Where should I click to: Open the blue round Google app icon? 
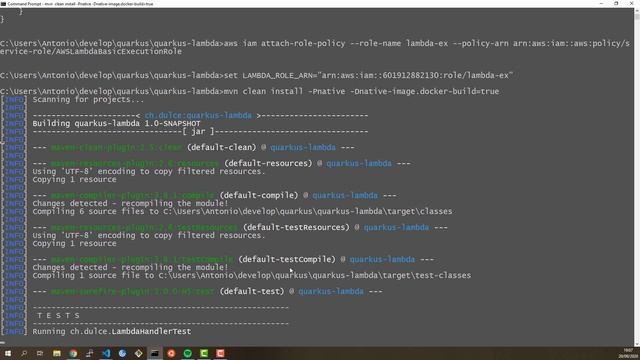(x=122, y=353)
